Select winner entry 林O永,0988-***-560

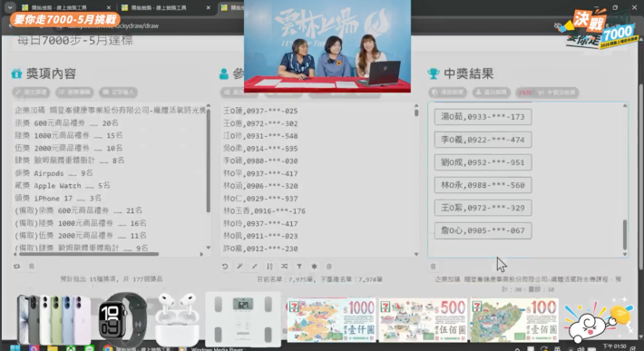pyautogui.click(x=483, y=185)
